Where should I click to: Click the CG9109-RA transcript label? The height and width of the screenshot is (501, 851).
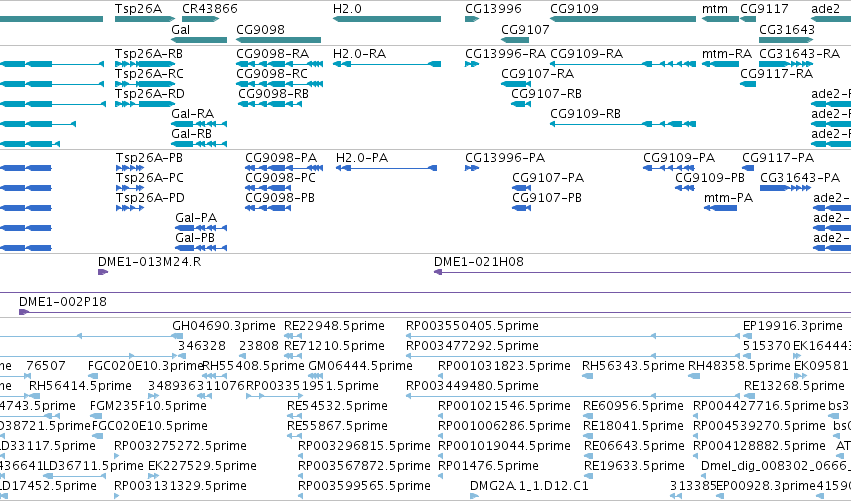coord(587,54)
